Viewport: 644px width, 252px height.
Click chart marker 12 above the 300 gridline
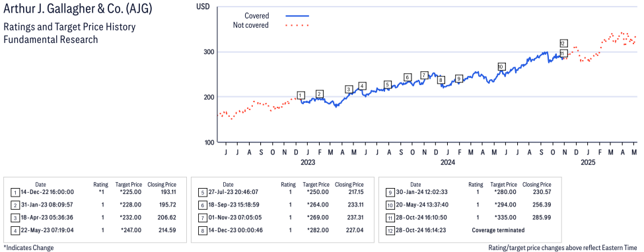point(563,44)
